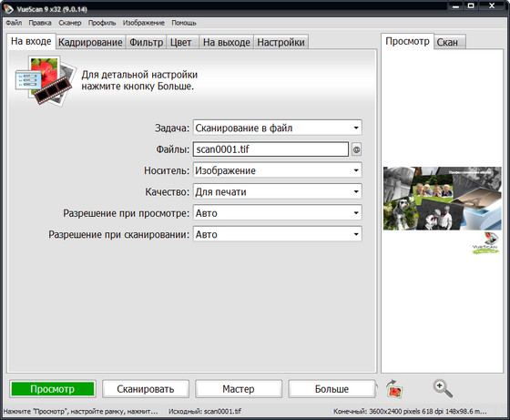This screenshot has width=510, height=420.
Task: Open the Фильтр tab
Action: (146, 42)
